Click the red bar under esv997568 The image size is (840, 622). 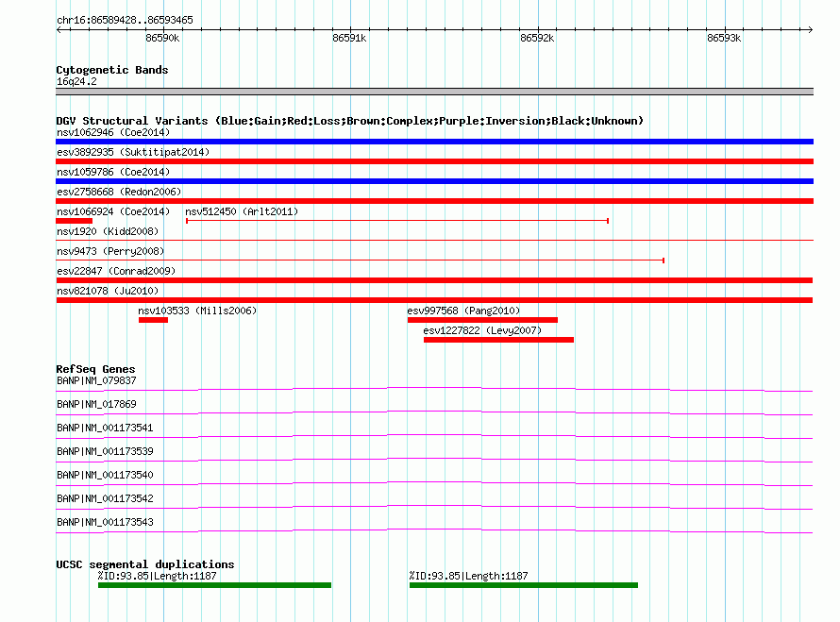pos(482,320)
